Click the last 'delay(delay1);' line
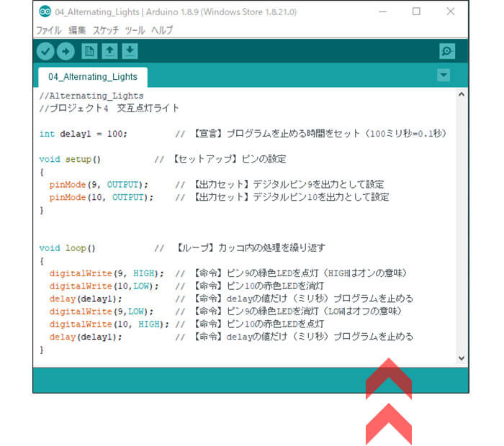Image resolution: width=504 pixels, height=446 pixels. coord(86,337)
